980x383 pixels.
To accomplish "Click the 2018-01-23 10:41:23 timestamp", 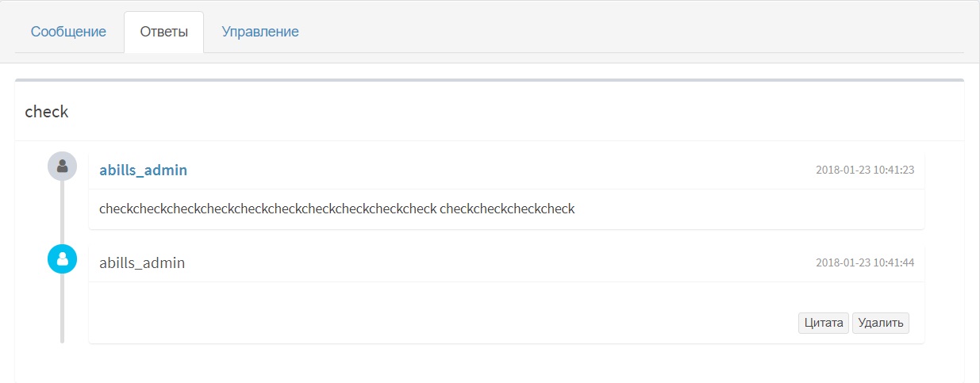I will click(x=865, y=170).
